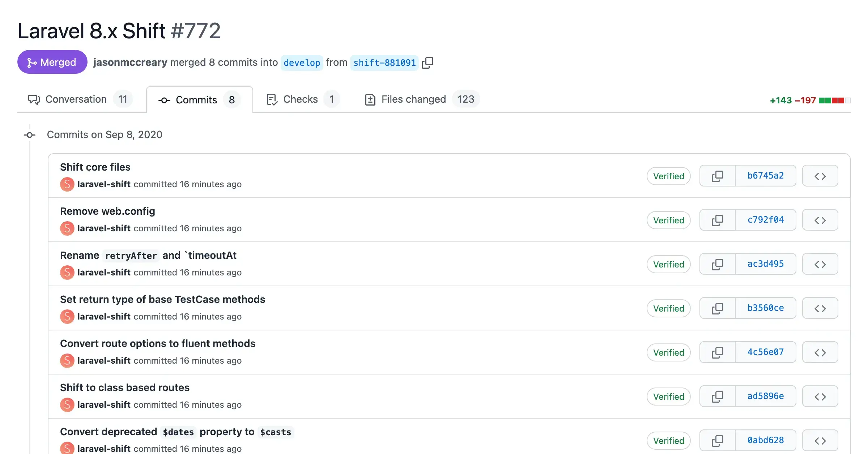Browse code at commit 4c56e07
This screenshot has height=454, width=868.
pyautogui.click(x=820, y=352)
